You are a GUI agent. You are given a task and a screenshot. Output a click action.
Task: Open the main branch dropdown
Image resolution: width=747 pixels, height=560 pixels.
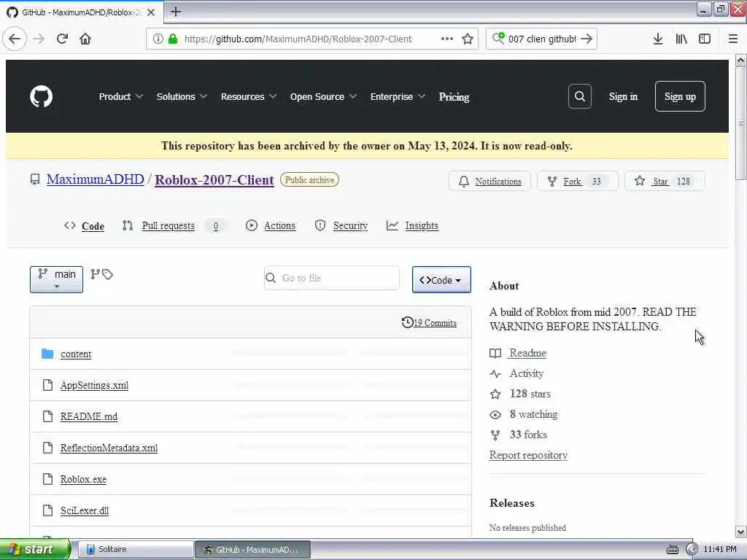(x=56, y=279)
